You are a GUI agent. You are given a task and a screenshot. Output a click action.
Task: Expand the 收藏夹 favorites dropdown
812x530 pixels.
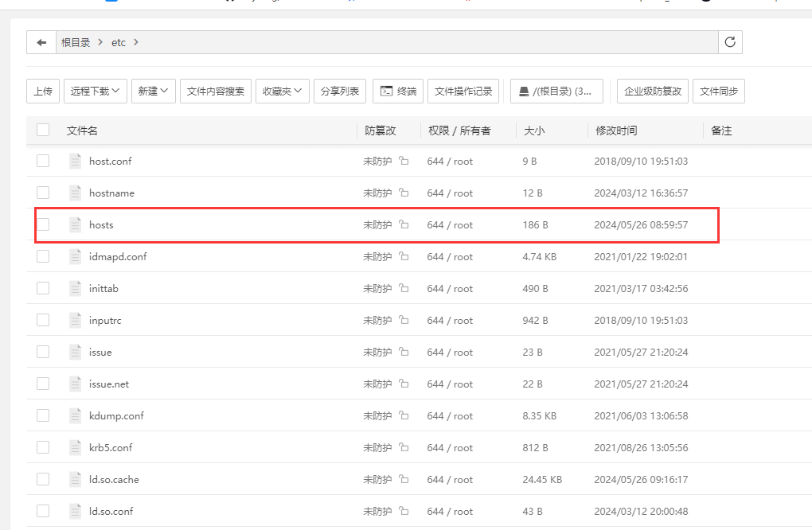coord(283,92)
